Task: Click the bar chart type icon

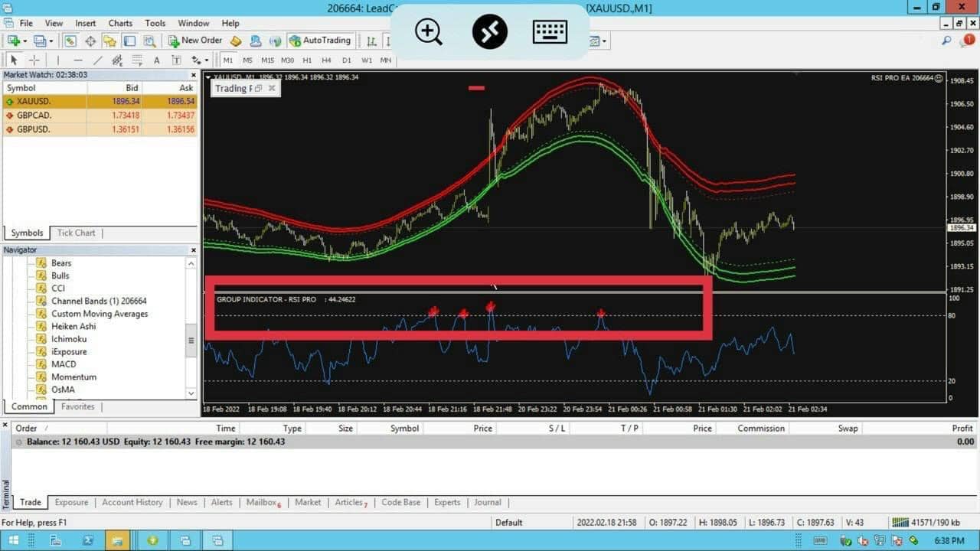Action: click(x=371, y=41)
